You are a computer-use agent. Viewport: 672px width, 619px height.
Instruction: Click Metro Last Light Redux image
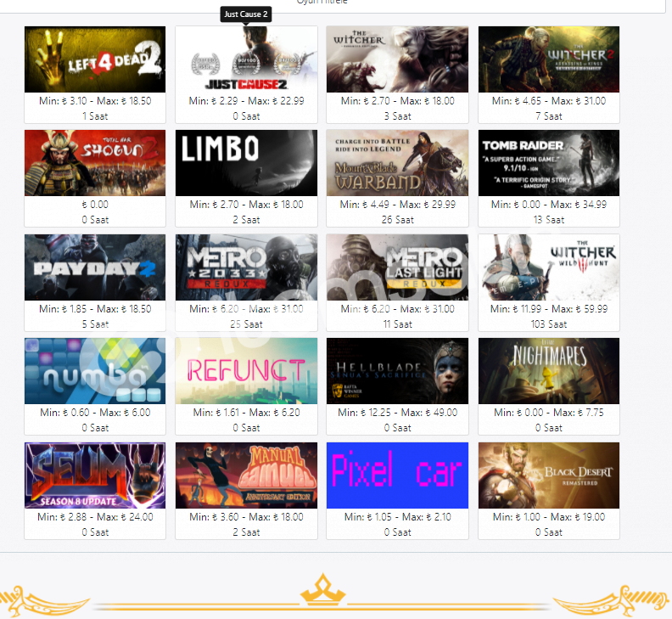tap(397, 267)
